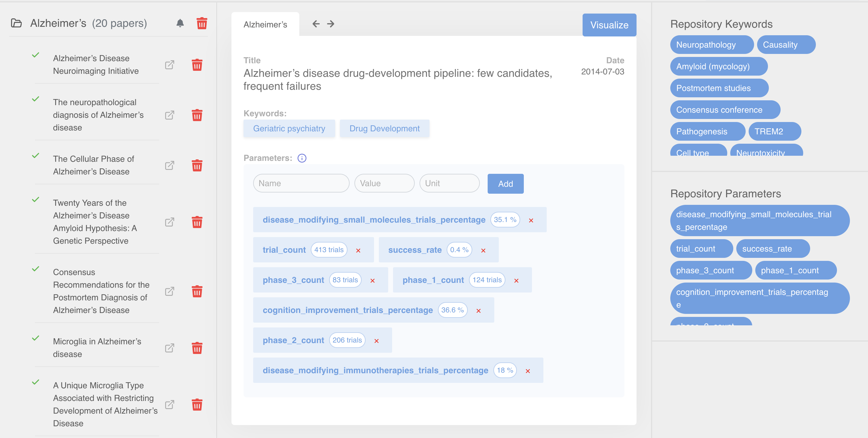
Task: Go to previous paper with left arrow
Action: (x=316, y=24)
